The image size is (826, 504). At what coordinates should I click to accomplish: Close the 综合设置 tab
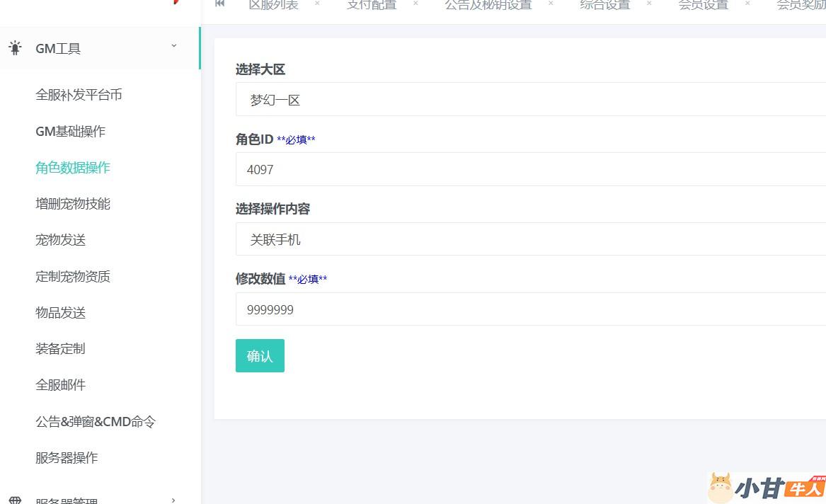click(649, 4)
